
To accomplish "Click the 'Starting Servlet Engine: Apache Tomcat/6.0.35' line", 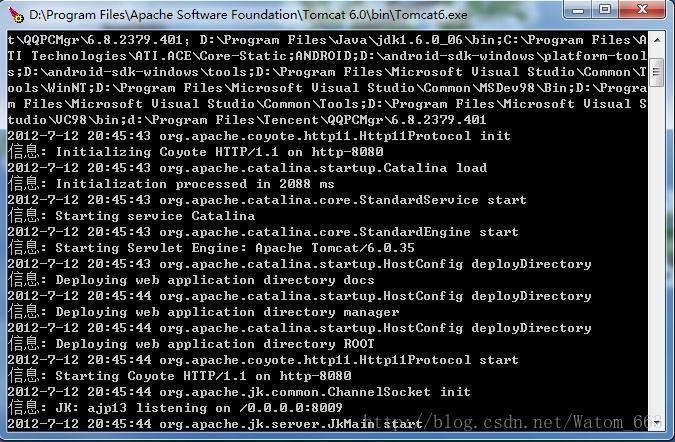I will 211,248.
